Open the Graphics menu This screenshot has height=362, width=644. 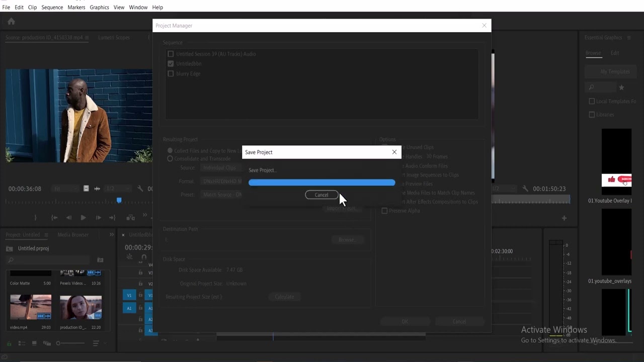point(99,8)
